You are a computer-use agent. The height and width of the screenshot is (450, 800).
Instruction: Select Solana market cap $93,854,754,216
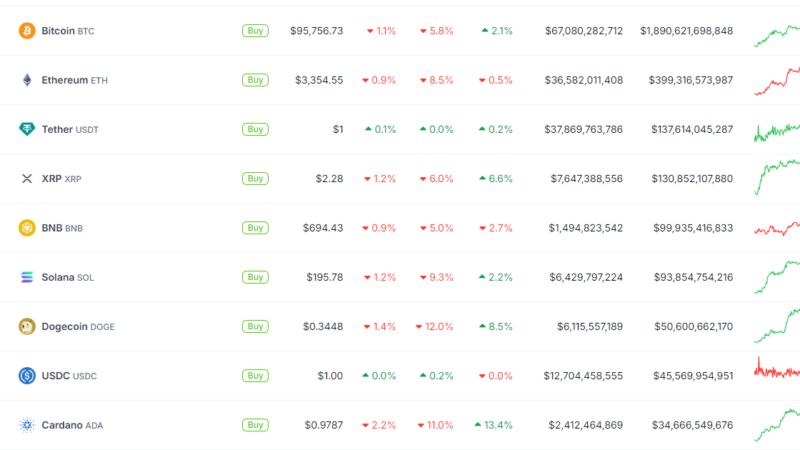coord(693,277)
